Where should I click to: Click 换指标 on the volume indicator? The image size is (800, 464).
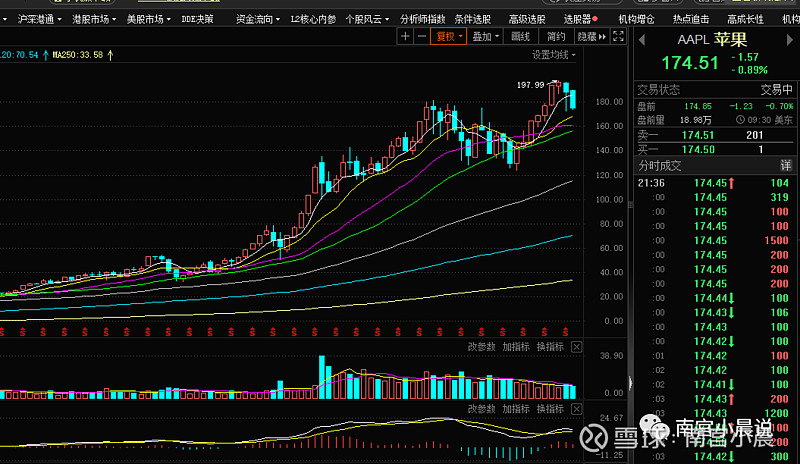click(x=550, y=347)
